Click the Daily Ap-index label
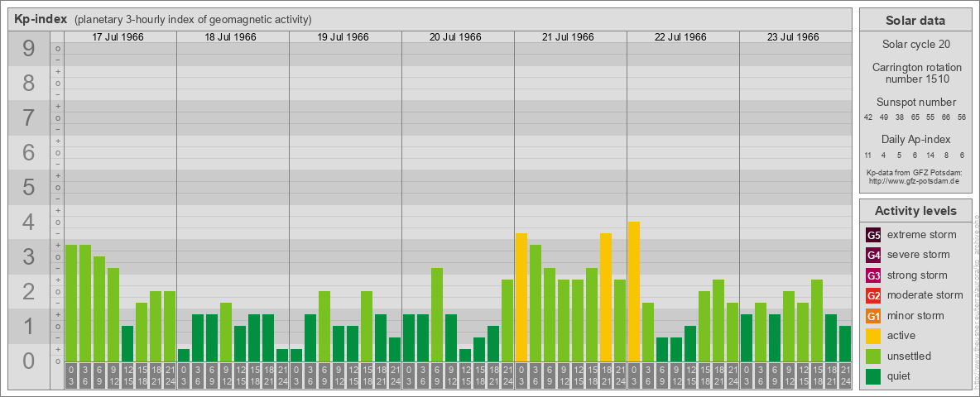 pyautogui.click(x=915, y=139)
